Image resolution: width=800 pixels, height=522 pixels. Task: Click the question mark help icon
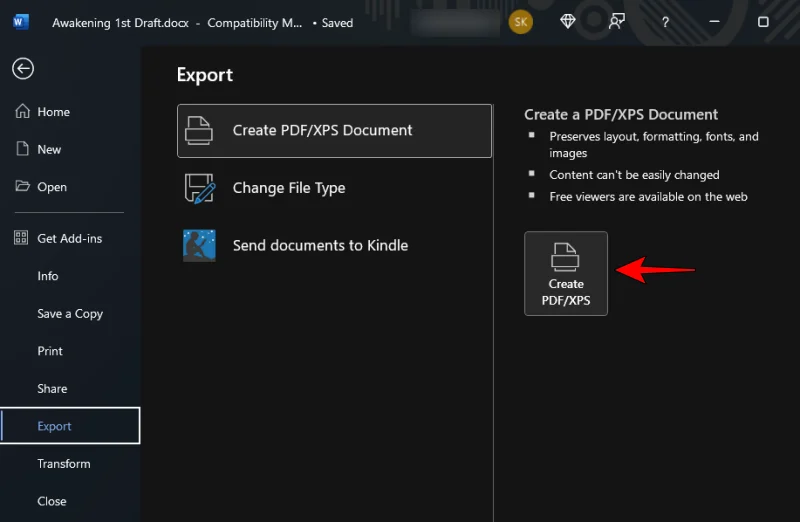click(x=665, y=22)
